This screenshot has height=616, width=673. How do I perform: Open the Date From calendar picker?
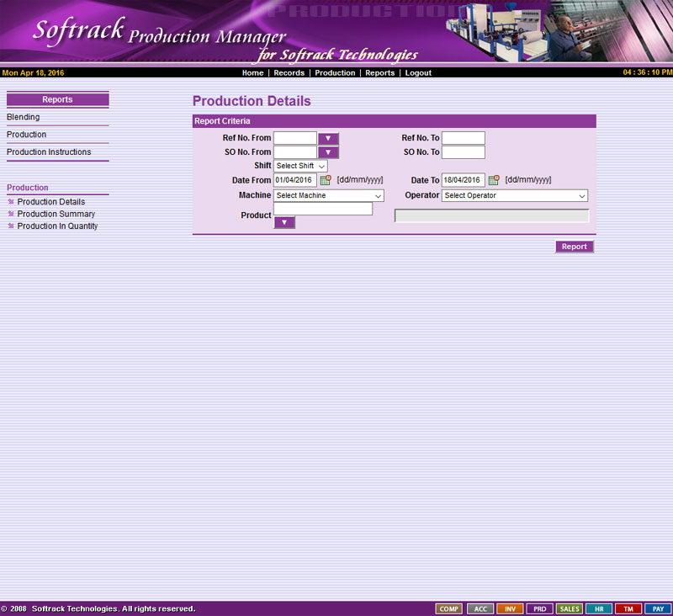tap(326, 180)
